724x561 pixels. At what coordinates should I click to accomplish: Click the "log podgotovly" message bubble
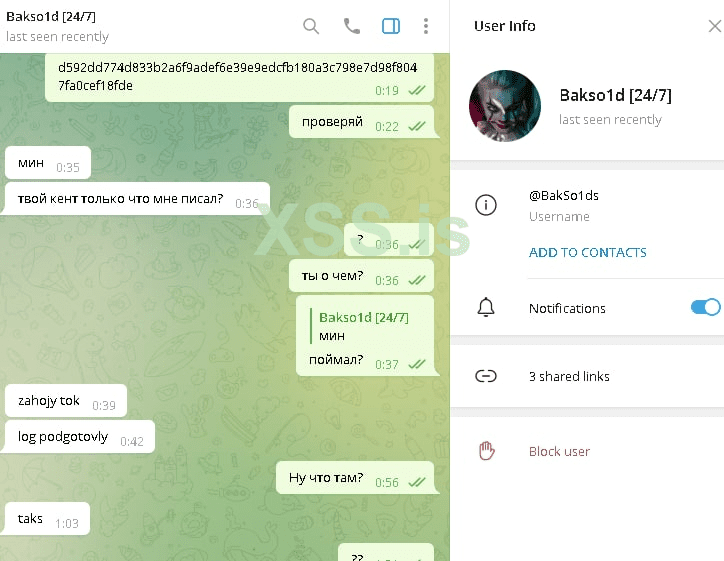point(80,436)
